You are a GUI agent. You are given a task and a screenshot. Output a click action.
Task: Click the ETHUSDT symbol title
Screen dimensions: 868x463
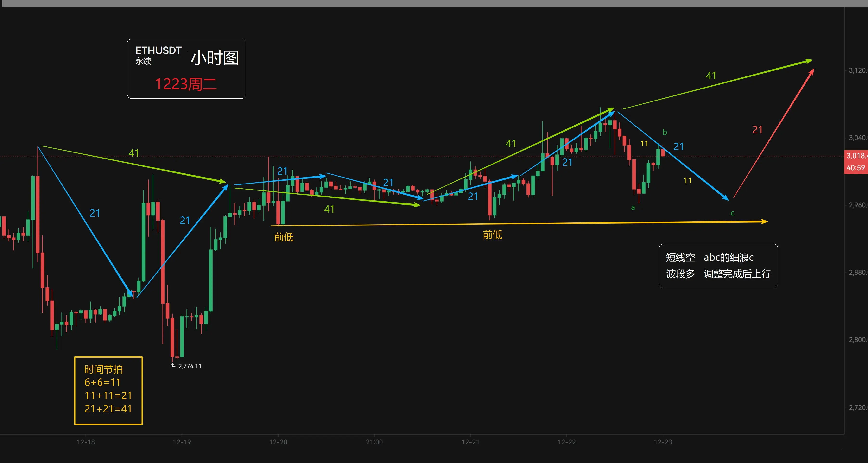(158, 51)
